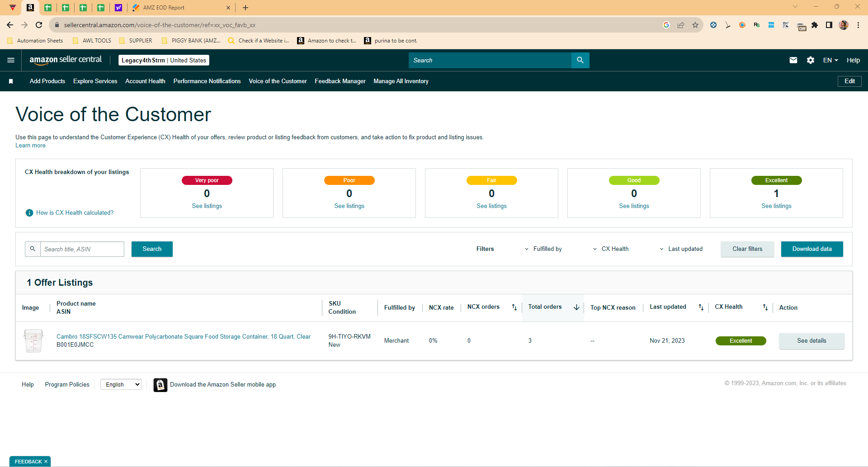The height and width of the screenshot is (467, 868).
Task: Click magnifier icon in title ASIN search box
Action: tap(33, 249)
